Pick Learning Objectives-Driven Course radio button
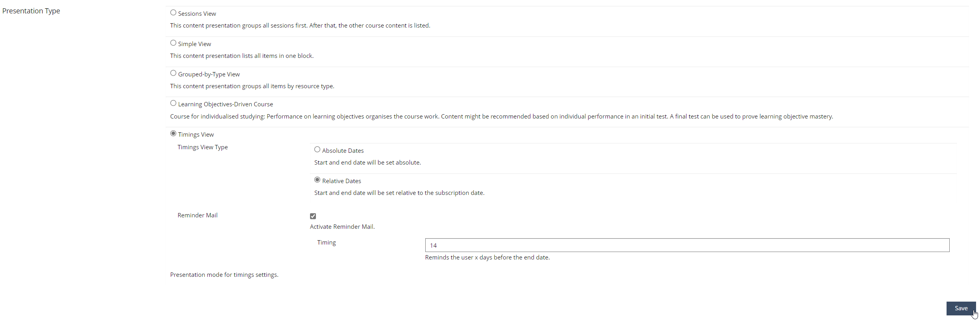Image resolution: width=980 pixels, height=328 pixels. tap(173, 103)
